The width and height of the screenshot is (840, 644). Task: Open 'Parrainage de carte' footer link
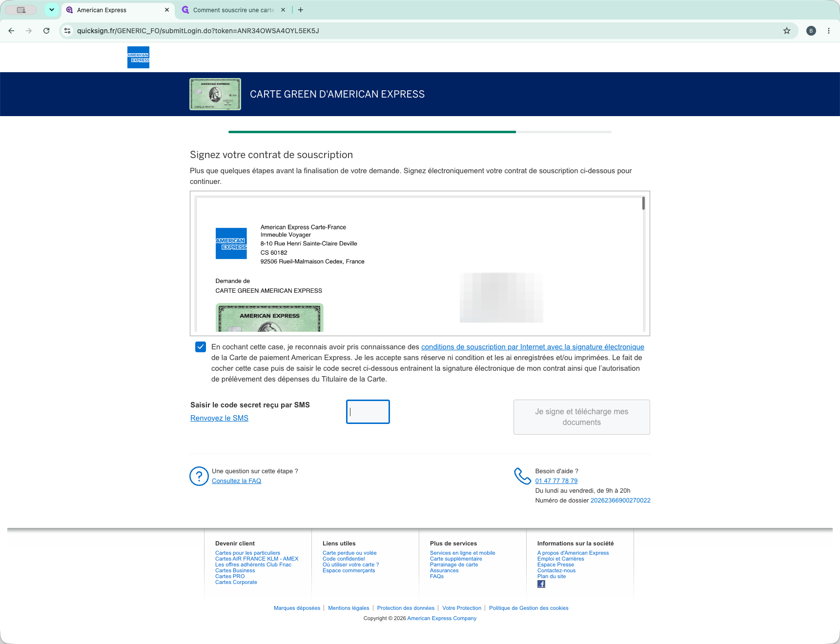click(x=454, y=564)
